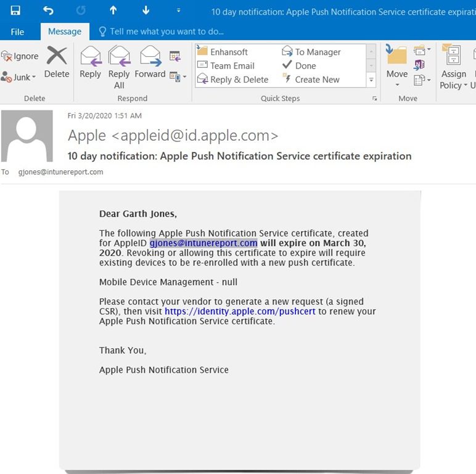476x474 pixels.
Task: Open the Junk dropdown menu
Action: tap(18, 77)
